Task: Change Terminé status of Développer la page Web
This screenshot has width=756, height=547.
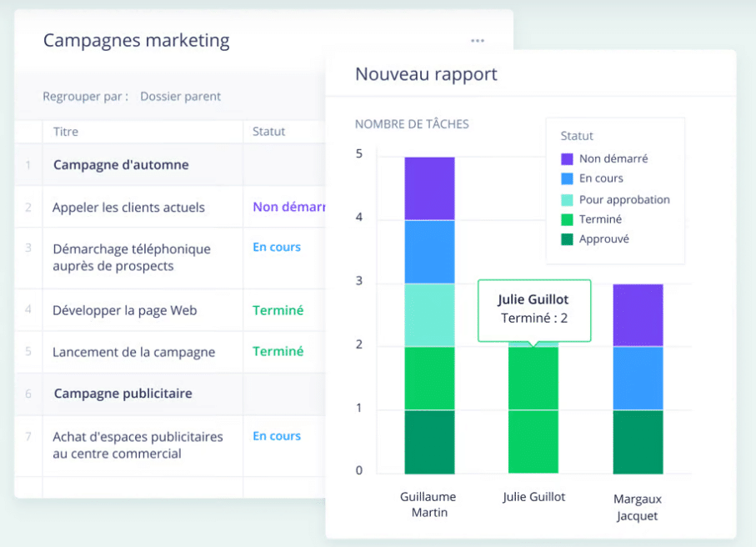Action: coord(278,310)
